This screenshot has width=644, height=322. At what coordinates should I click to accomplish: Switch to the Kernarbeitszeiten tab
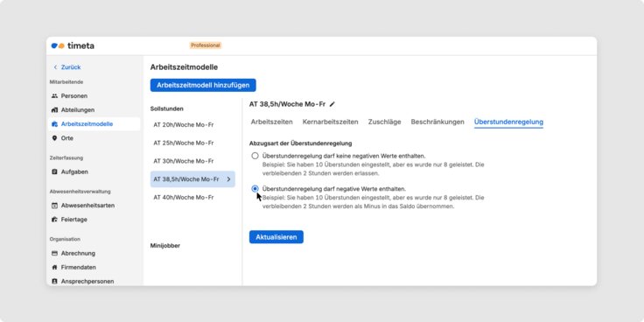[x=330, y=122]
